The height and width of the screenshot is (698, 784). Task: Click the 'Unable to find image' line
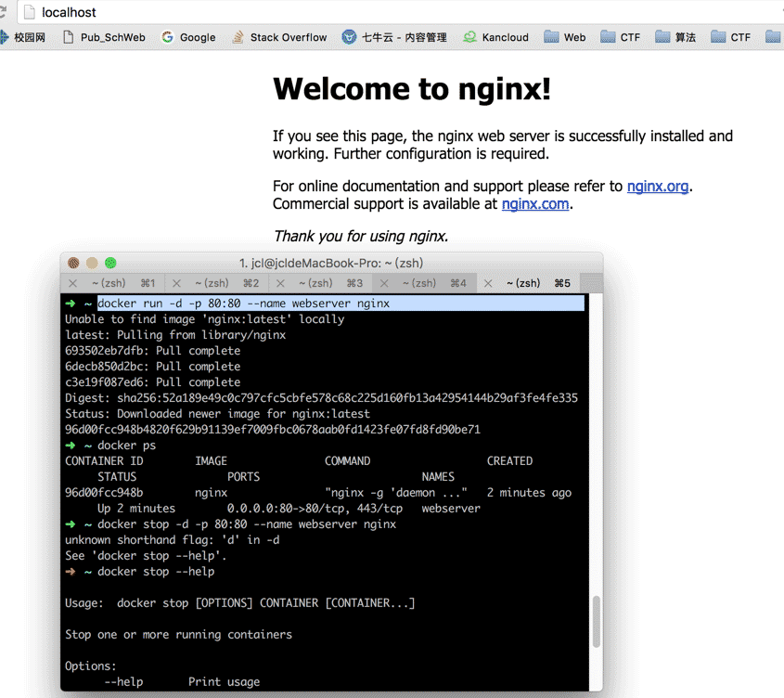click(204, 319)
